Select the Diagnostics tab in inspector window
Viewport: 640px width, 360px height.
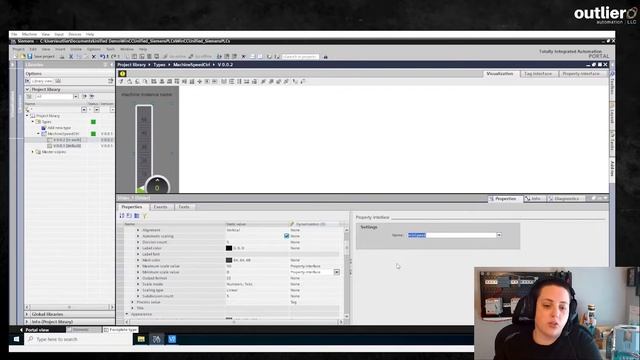click(x=566, y=199)
